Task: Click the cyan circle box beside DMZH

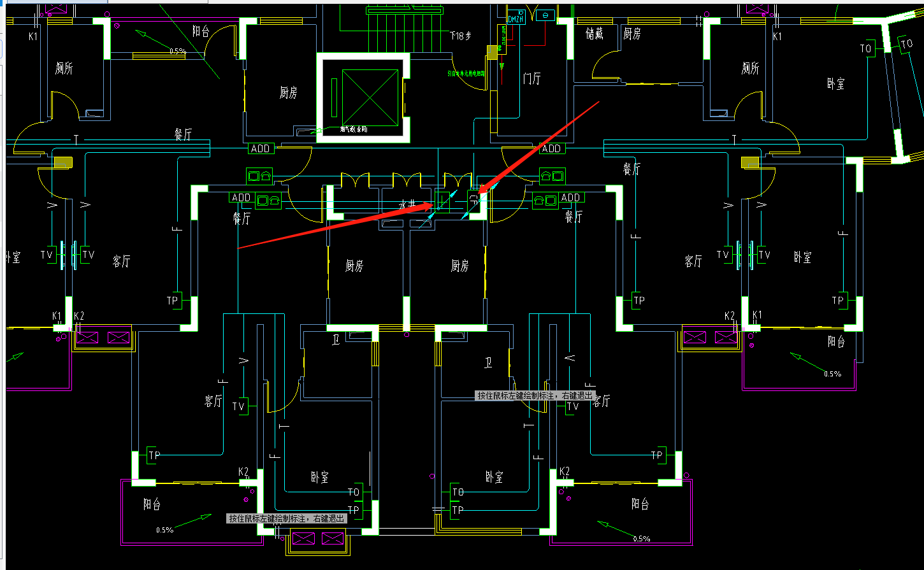Action: pyautogui.click(x=545, y=15)
